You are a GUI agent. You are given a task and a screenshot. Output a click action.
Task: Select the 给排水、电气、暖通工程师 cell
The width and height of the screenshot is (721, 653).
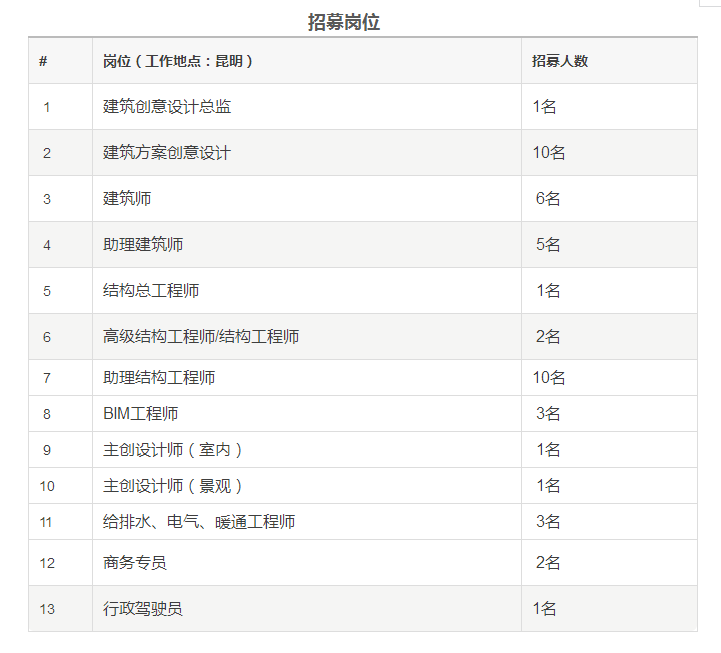[x=199, y=522]
